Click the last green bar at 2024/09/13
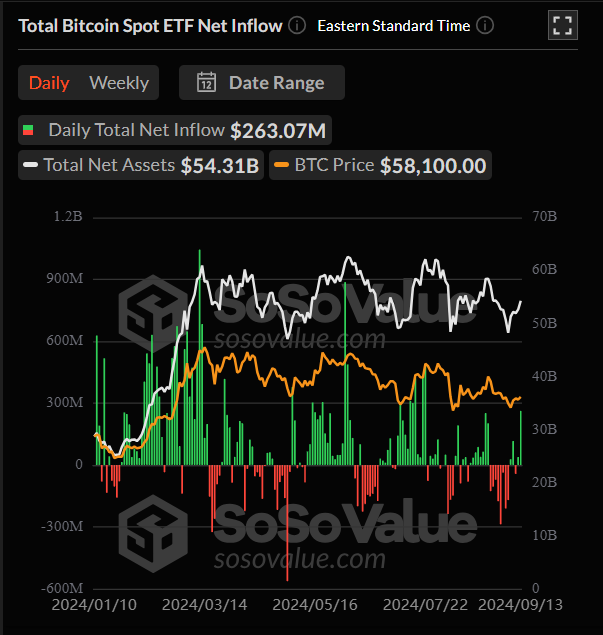The height and width of the screenshot is (635, 603). (521, 438)
